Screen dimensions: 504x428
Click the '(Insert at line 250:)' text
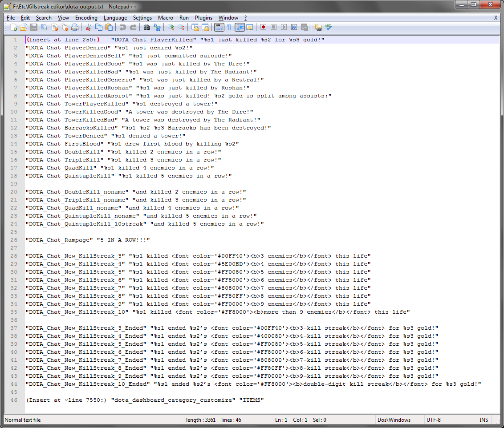(x=63, y=40)
